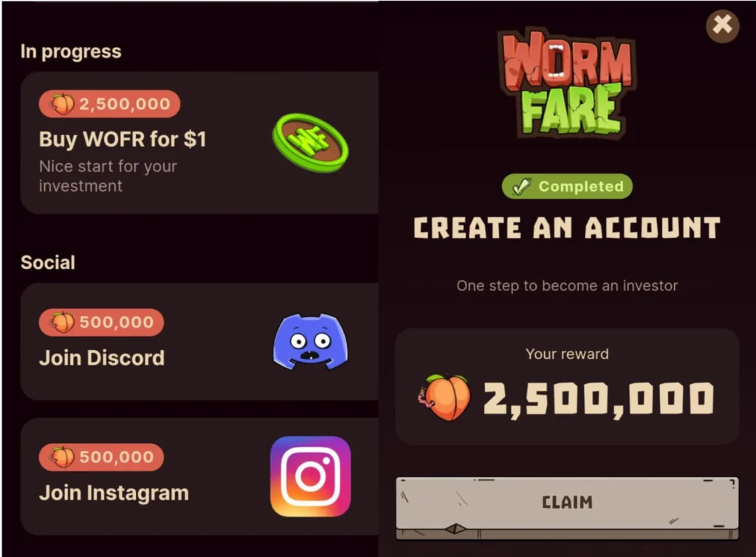Click the peach icon in the 2,500,000 badge
The height and width of the screenshot is (557, 756).
pyautogui.click(x=63, y=103)
